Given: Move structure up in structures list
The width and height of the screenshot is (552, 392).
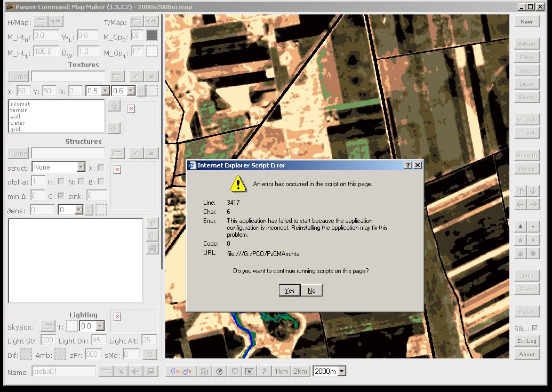Looking at the screenshot, I should click(x=153, y=223).
